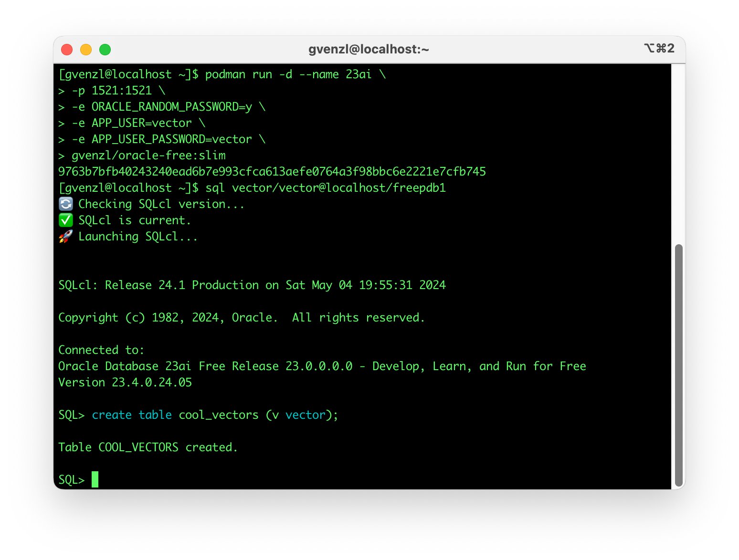Click 'Develop, Learn, and Run for Free' text

point(479,366)
